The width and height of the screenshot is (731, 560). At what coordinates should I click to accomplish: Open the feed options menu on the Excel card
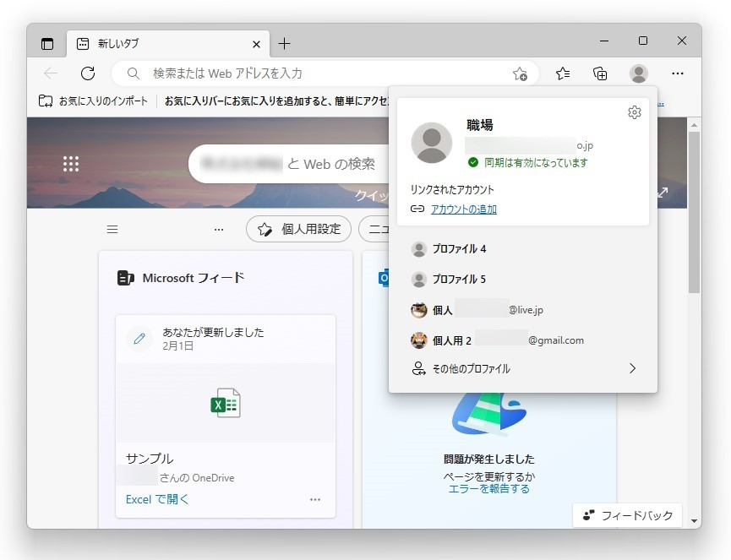coord(314,499)
